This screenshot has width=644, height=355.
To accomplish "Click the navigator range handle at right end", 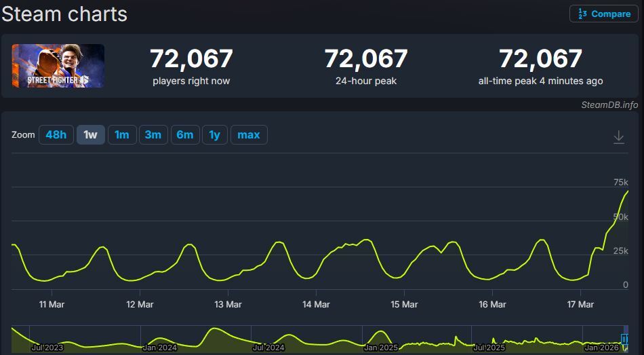I will pos(624,339).
